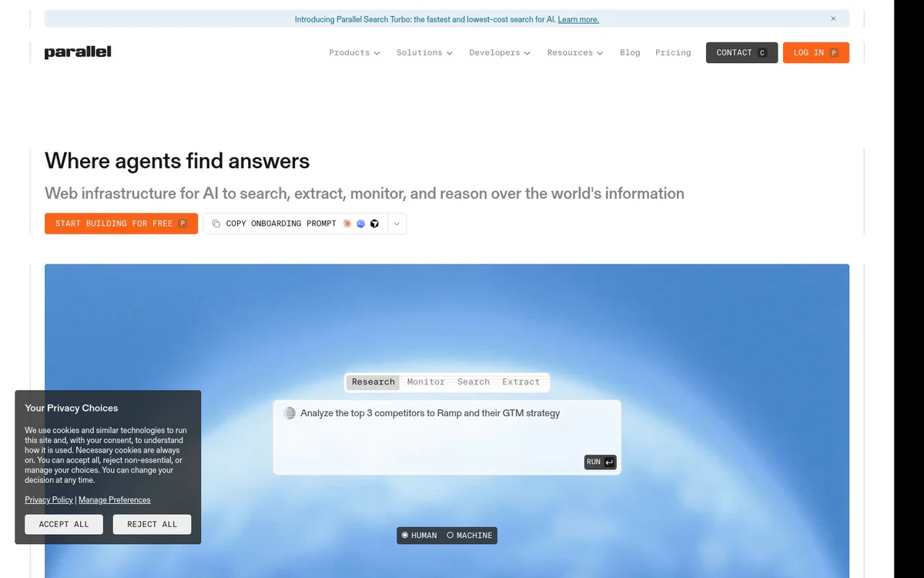Click the copy icon beside Copy Onboarding Prompt
Screen dimensions: 924x578
coord(216,223)
